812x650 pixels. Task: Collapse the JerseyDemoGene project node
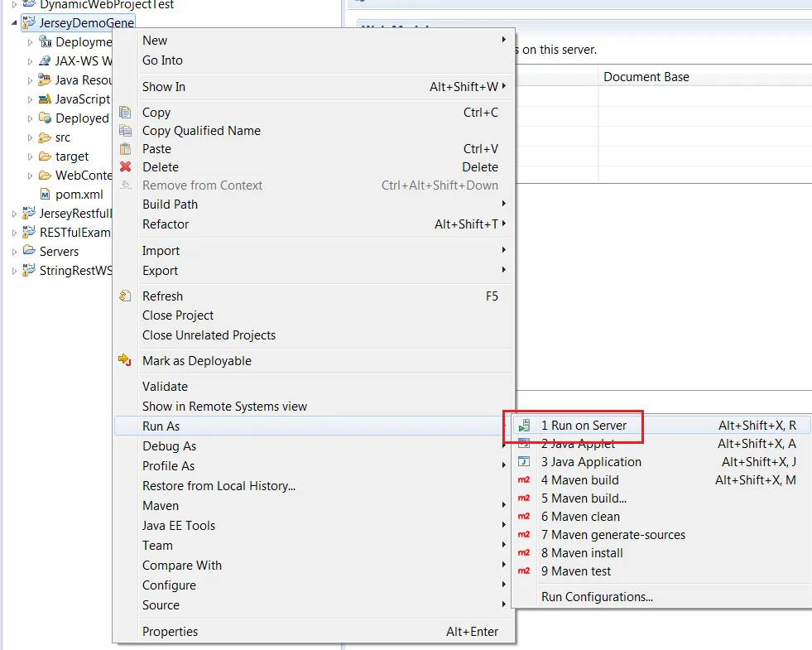[x=14, y=23]
